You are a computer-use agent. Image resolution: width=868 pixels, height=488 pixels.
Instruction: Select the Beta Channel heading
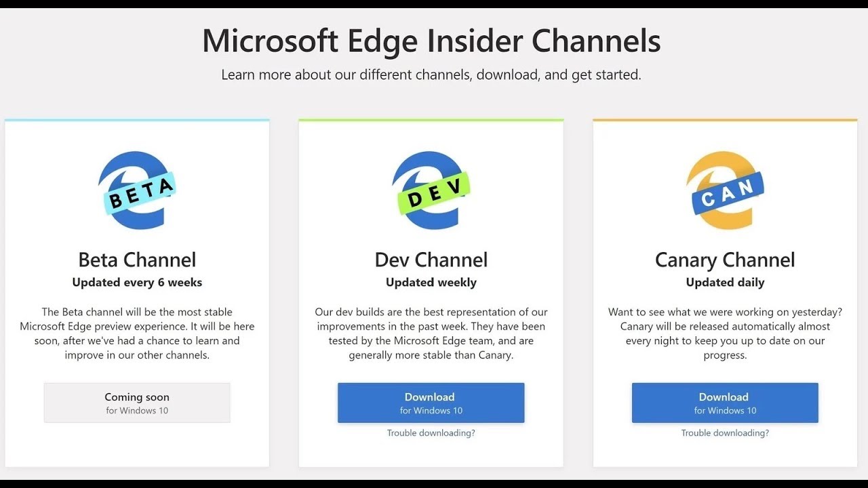(137, 260)
